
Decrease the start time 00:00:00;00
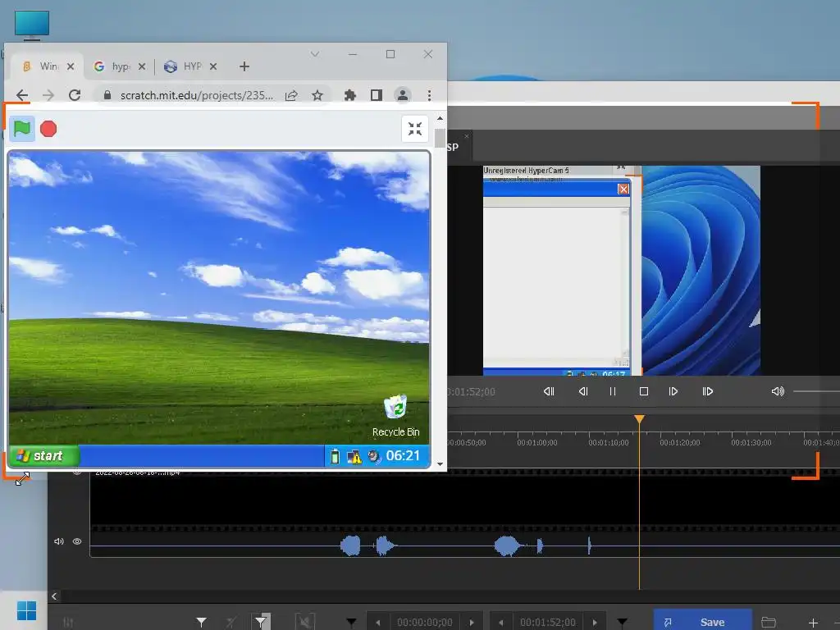[x=378, y=623]
